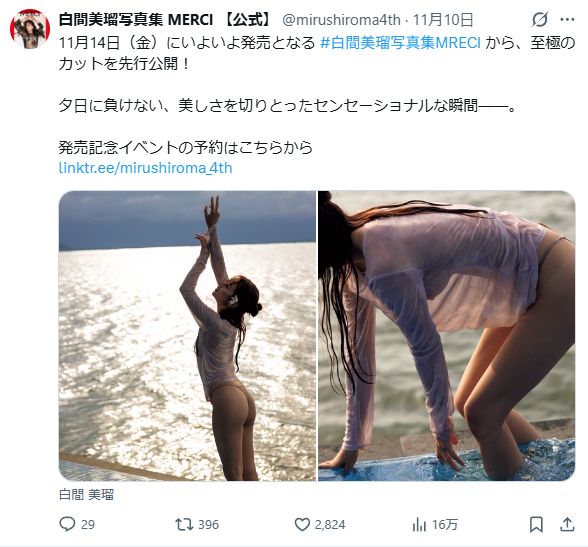Open hashtag #白間美瑠写真集MRECI
Viewport: 588px width, 547px height.
click(x=400, y=43)
